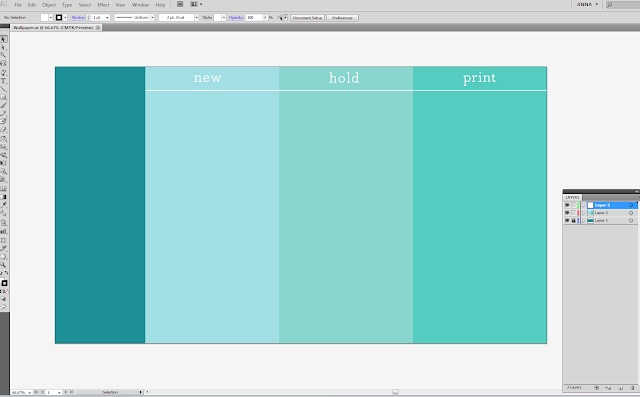Click the Document Setup button
This screenshot has height=397, width=640.
click(x=307, y=18)
